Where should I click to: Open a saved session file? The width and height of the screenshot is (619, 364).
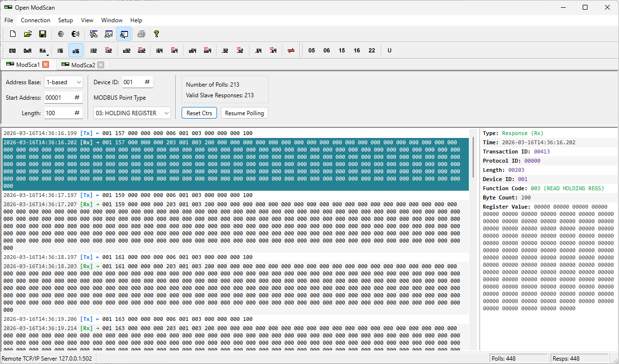[x=28, y=34]
